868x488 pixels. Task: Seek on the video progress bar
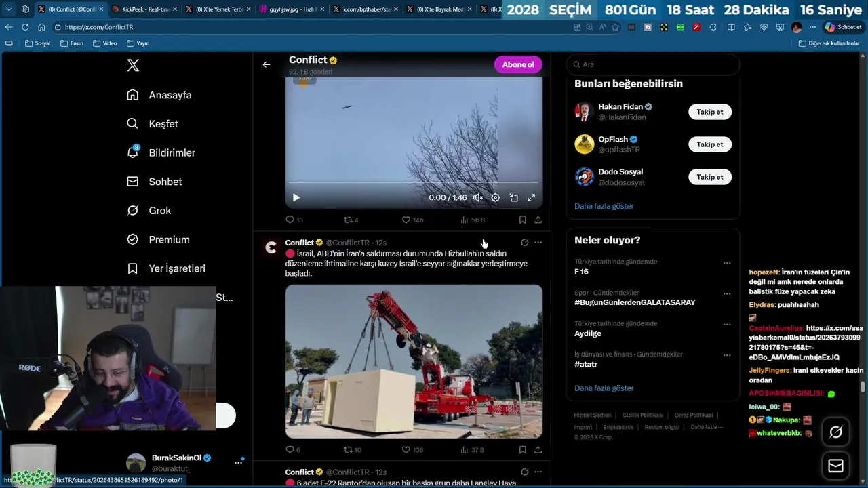[x=414, y=183]
